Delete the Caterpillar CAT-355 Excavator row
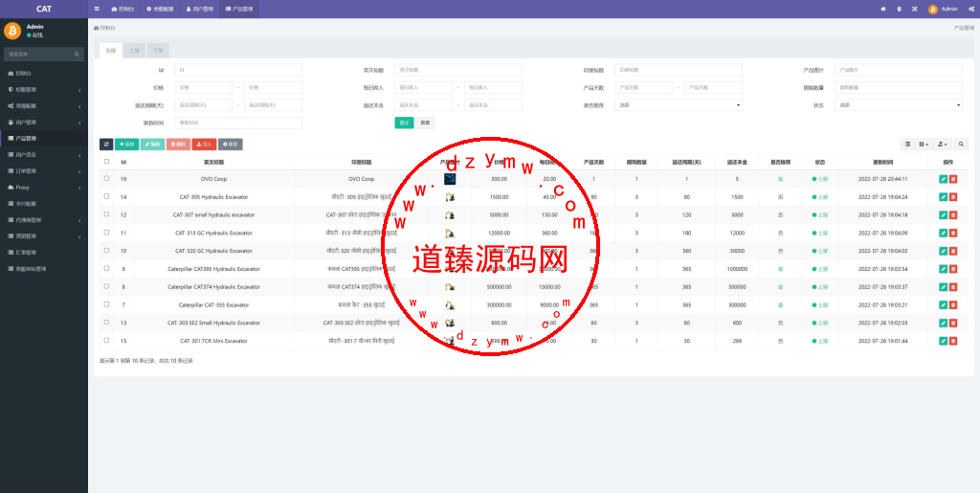Viewport: 980px width, 493px height. [953, 305]
